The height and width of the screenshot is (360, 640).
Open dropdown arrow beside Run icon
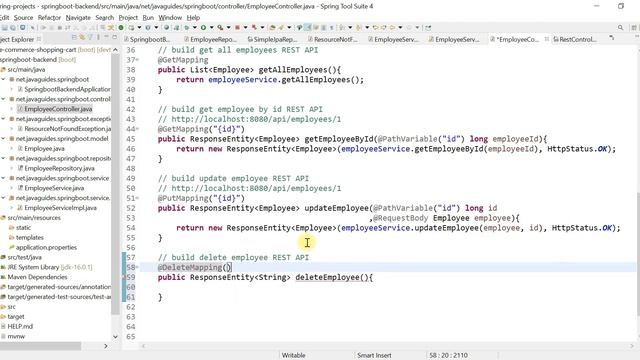click(211, 28)
